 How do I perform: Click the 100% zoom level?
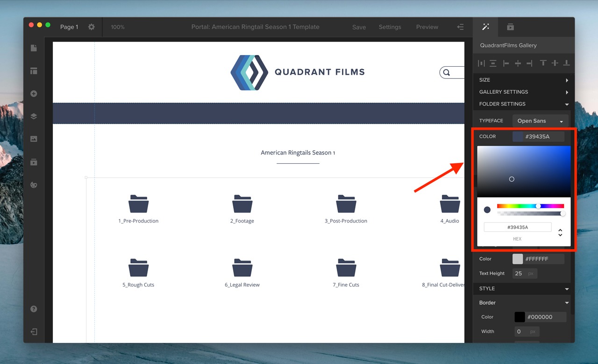[118, 27]
